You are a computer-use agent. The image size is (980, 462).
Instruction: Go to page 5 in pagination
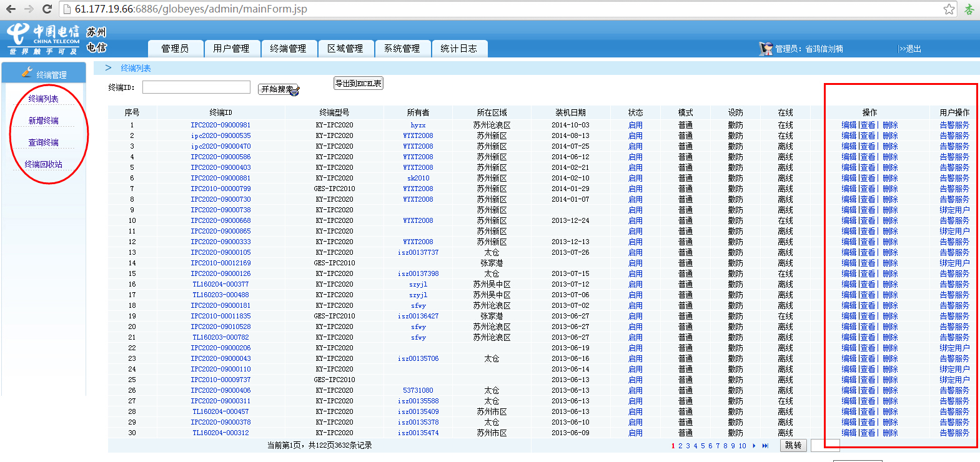coord(703,446)
